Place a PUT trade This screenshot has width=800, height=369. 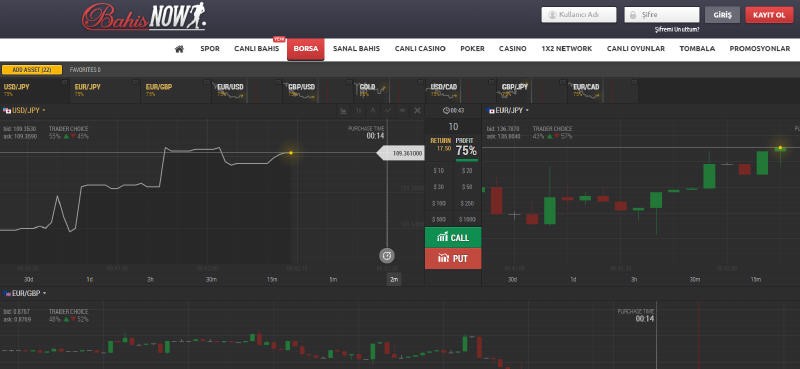[x=453, y=259]
